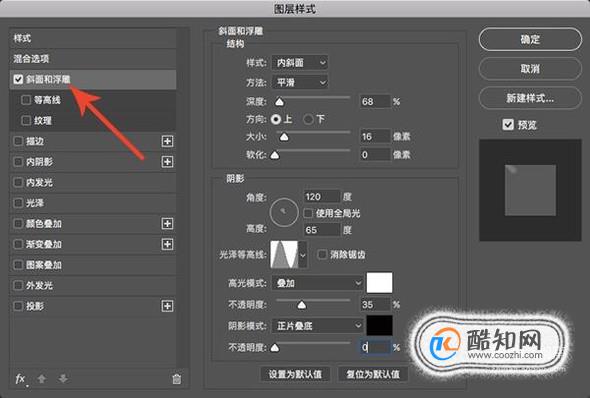Click the plus icon beside 投影
Screen dimensions: 590x398
pyautogui.click(x=167, y=306)
